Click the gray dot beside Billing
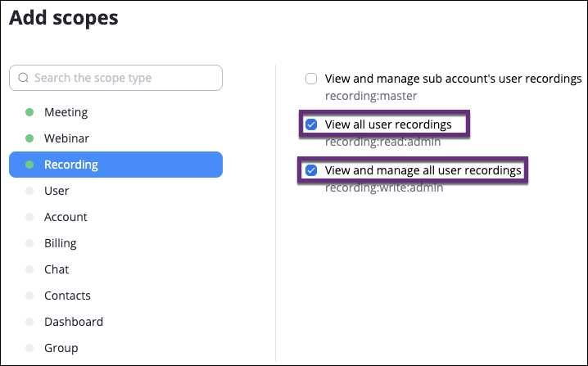Screen dimensions: 588x366 coord(29,243)
